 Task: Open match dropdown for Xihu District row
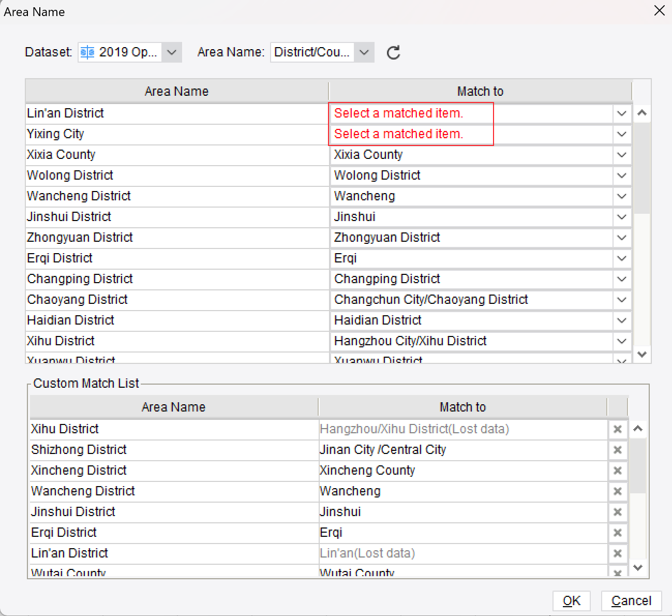click(x=621, y=341)
